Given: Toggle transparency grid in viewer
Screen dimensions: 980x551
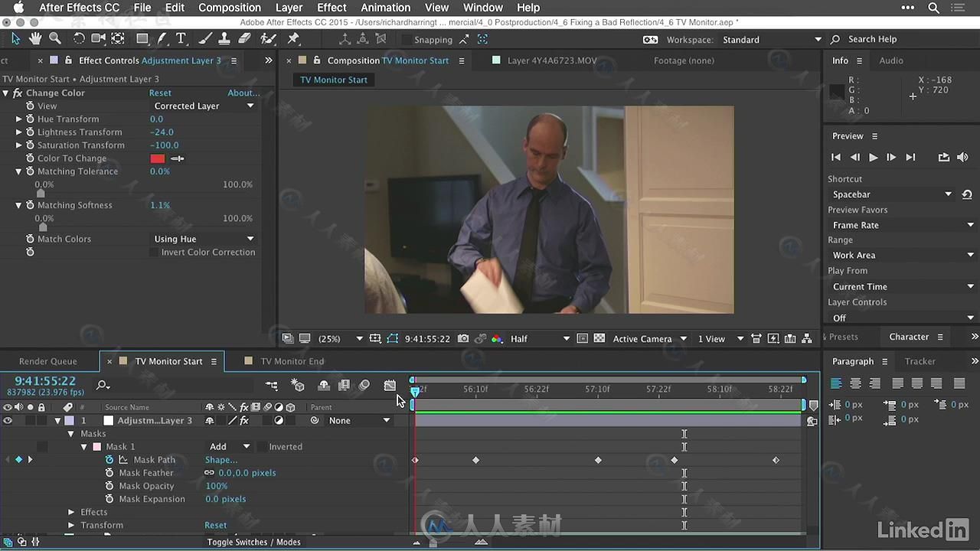Looking at the screenshot, I should (599, 338).
